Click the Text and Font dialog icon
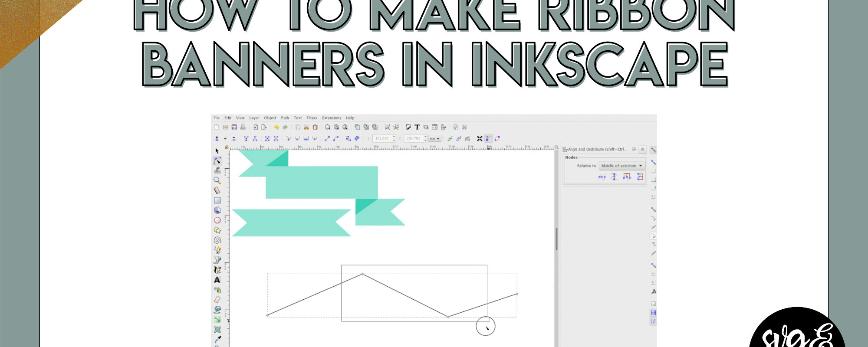 (x=417, y=127)
